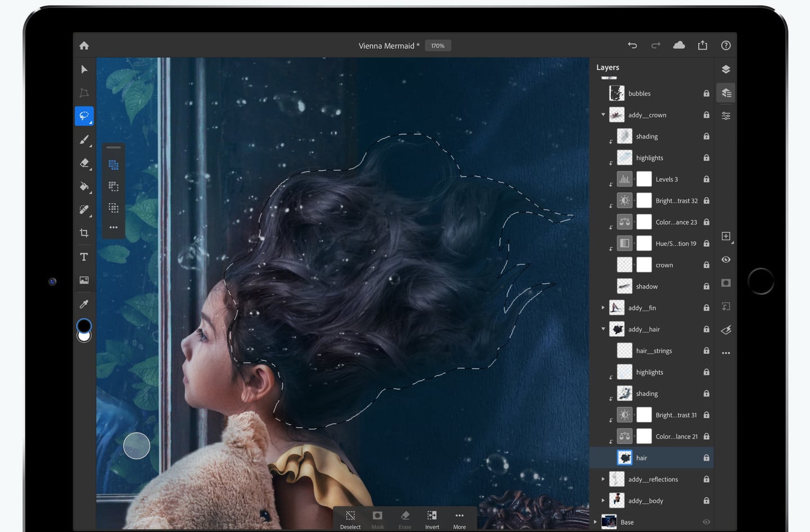The width and height of the screenshot is (810, 532).
Task: Select the Healing brush tool
Action: [x=84, y=209]
